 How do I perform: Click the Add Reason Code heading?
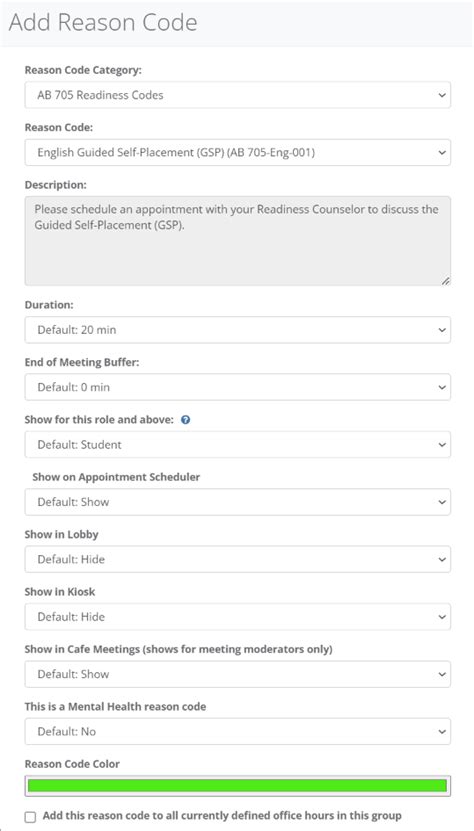103,22
